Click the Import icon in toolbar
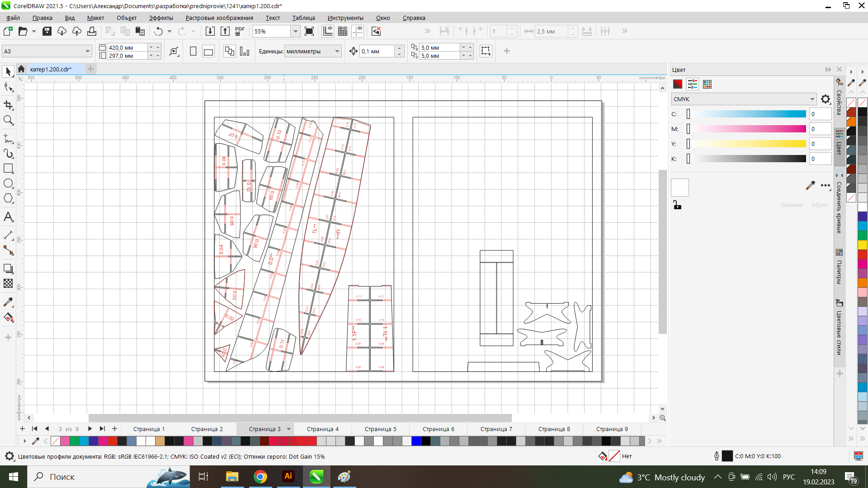Image resolution: width=868 pixels, height=488 pixels. (210, 31)
